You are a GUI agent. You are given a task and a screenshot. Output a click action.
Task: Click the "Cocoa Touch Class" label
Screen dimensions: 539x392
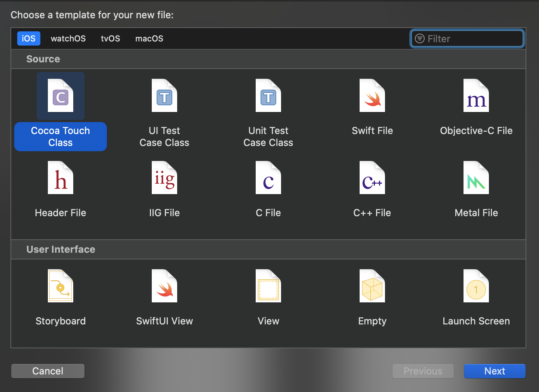coord(61,137)
